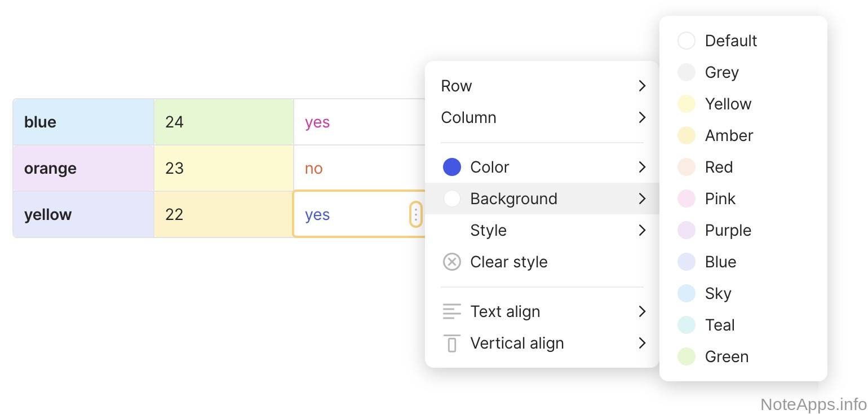This screenshot has height=414, width=868.
Task: Expand the Style submenu chevron
Action: (x=641, y=230)
